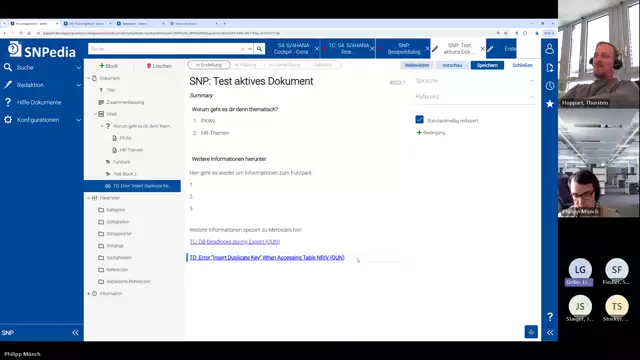
Task: Collapse the Worum geht es dir tree node
Action: pyautogui.click(x=102, y=126)
